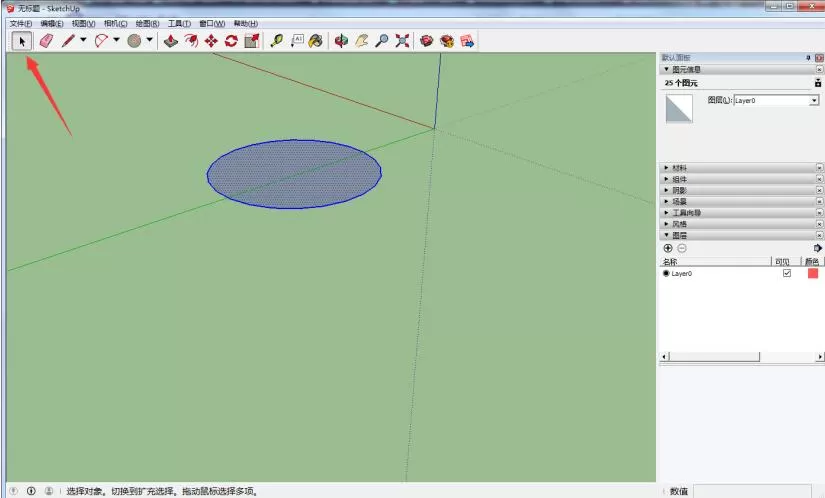The width and height of the screenshot is (825, 498).
Task: Pick the pink Eraser tool
Action: pyautogui.click(x=46, y=41)
